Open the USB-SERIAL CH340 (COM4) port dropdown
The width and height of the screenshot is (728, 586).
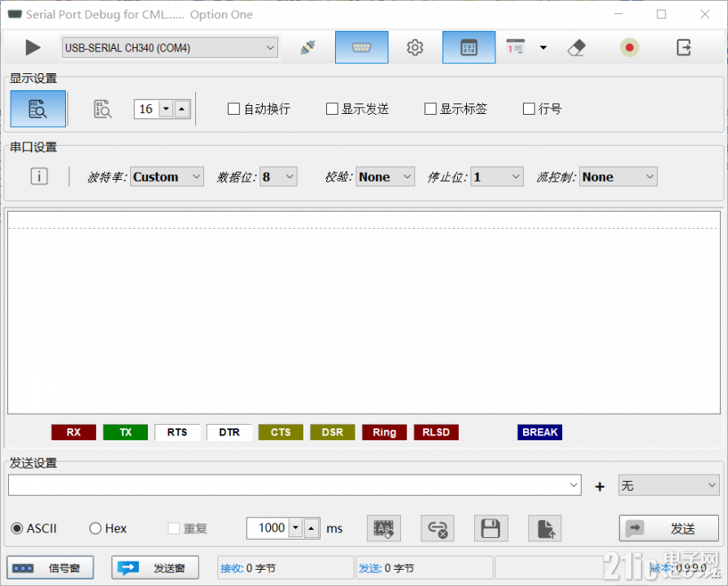coord(170,48)
